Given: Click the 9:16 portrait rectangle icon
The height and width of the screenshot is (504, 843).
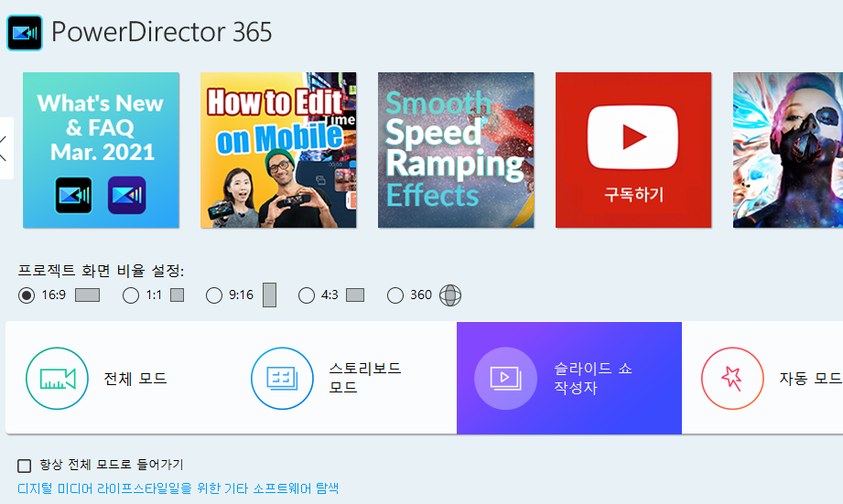Looking at the screenshot, I should pyautogui.click(x=269, y=295).
